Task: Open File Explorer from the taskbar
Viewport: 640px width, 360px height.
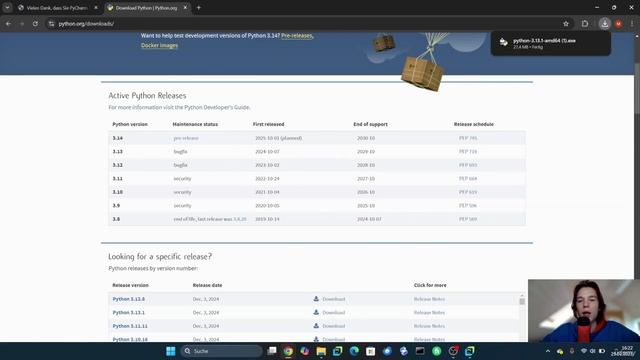Action: 321,351
